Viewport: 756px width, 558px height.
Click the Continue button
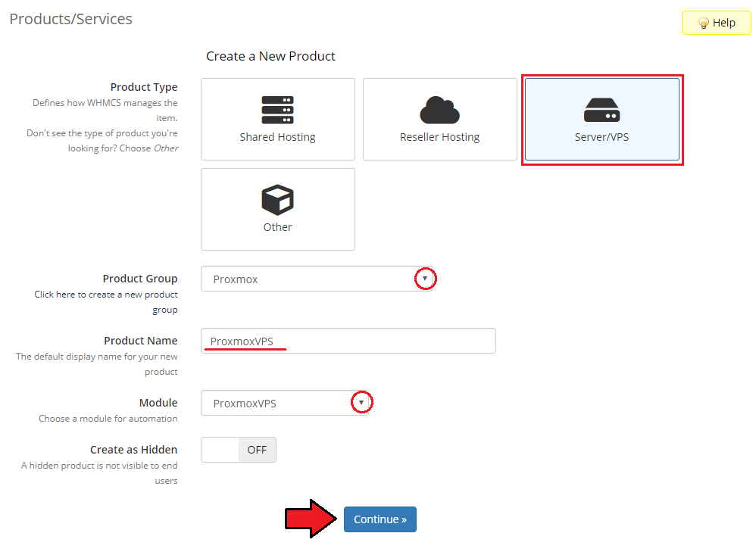pyautogui.click(x=380, y=519)
